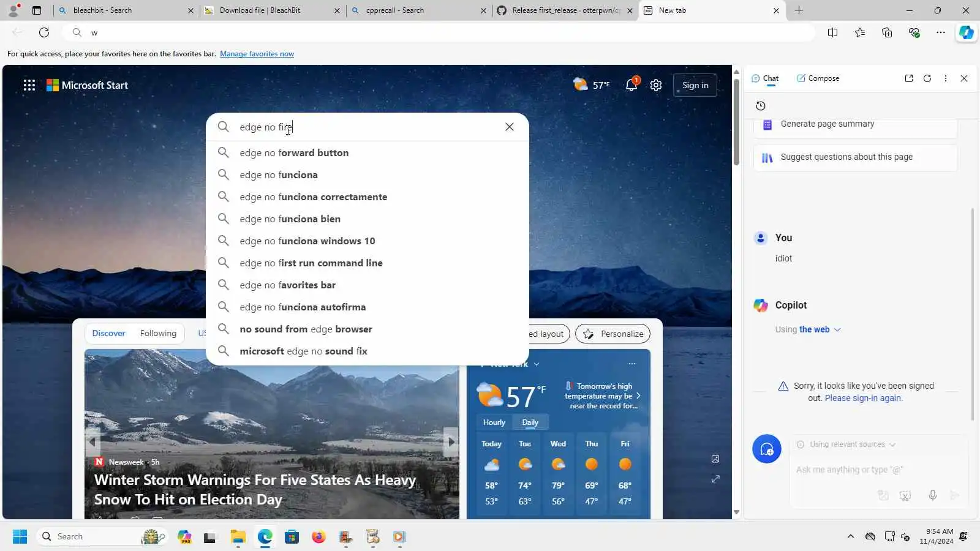980x551 pixels.
Task: Open Copilot more options menu
Action: click(946, 78)
